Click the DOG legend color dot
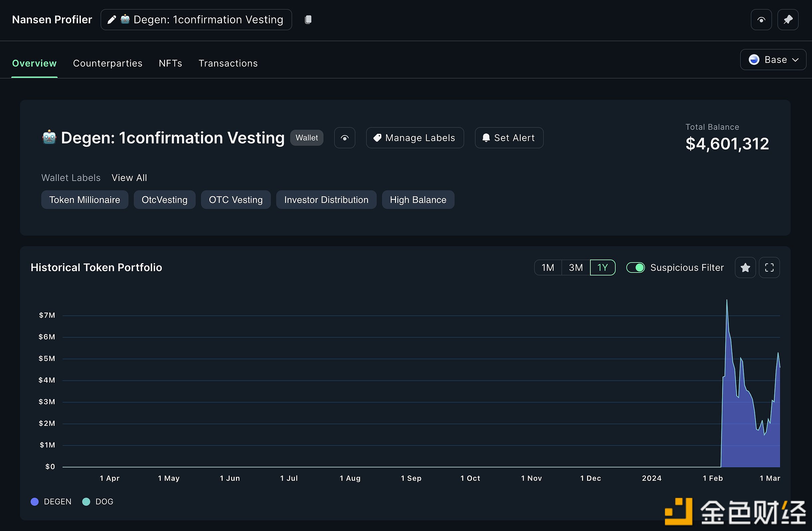This screenshot has height=531, width=812. 86,502
